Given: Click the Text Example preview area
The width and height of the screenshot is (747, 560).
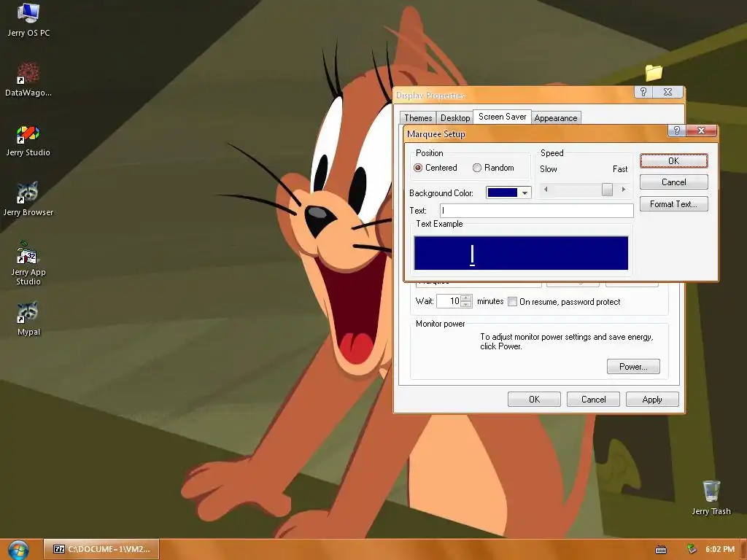Looking at the screenshot, I should tap(521, 253).
